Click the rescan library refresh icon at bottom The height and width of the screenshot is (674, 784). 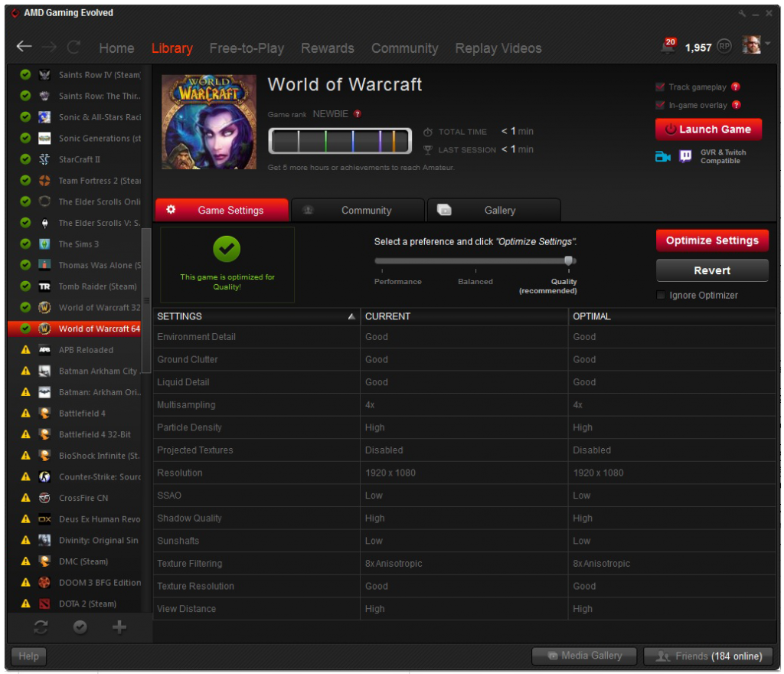41,627
